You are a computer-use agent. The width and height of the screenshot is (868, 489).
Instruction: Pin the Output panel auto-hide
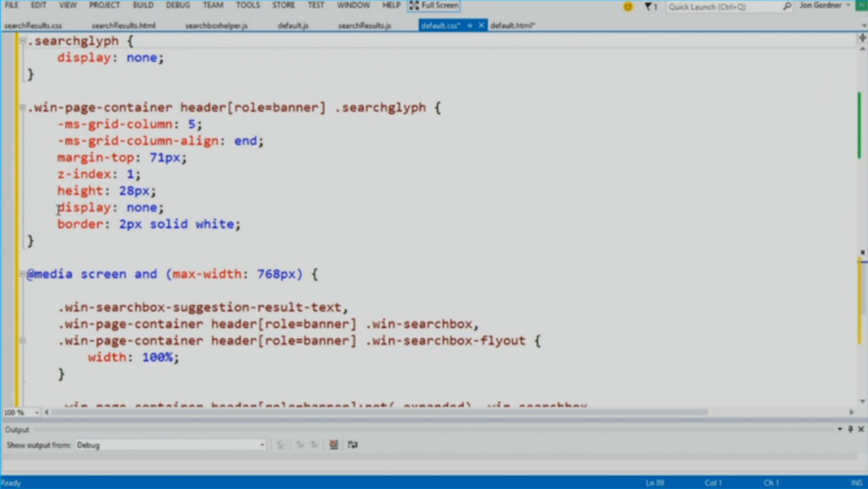click(851, 430)
